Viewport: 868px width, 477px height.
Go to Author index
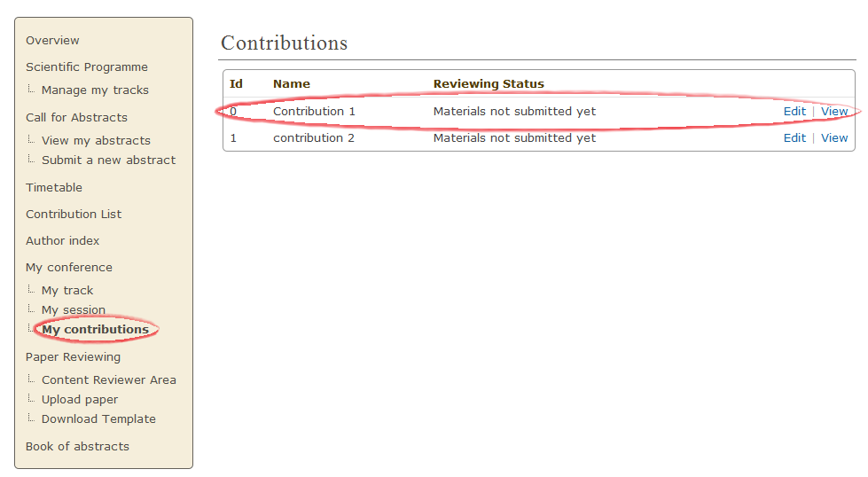point(63,240)
